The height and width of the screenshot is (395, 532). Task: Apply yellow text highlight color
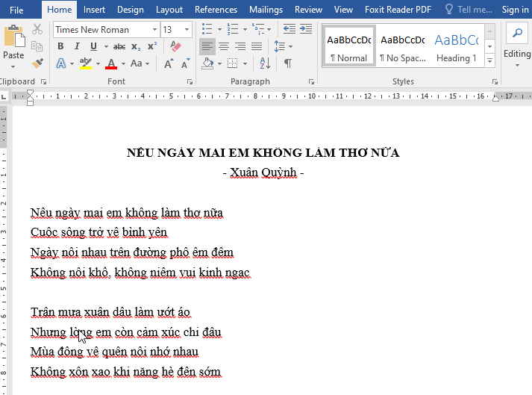pos(86,63)
